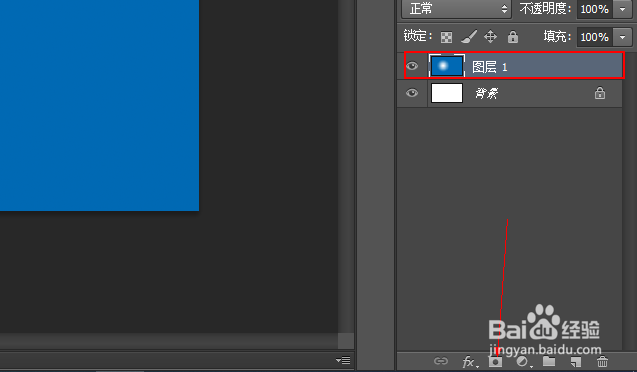Select the 背景 layer white thumbnail
The height and width of the screenshot is (372, 637).
pos(447,93)
